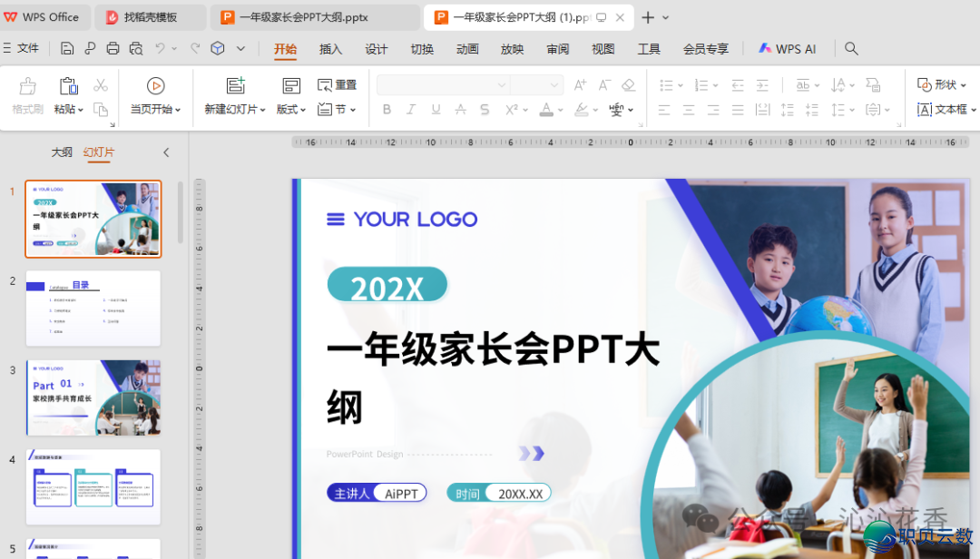Click the Reset (重置) button
The height and width of the screenshot is (559, 980).
point(337,85)
